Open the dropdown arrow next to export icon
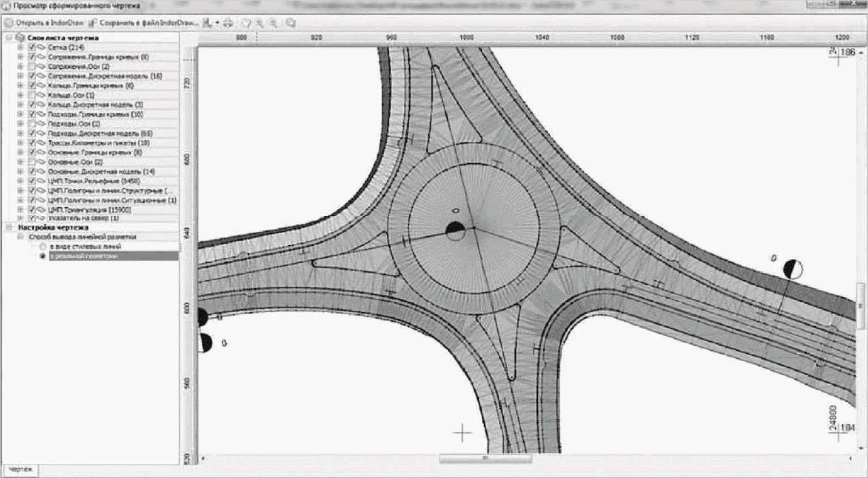 [217, 23]
